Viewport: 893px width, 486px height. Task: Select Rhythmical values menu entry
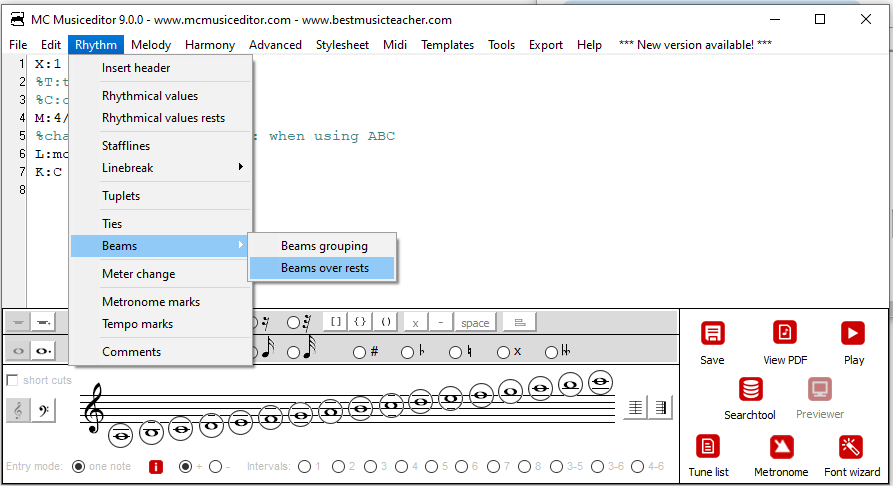point(161,96)
